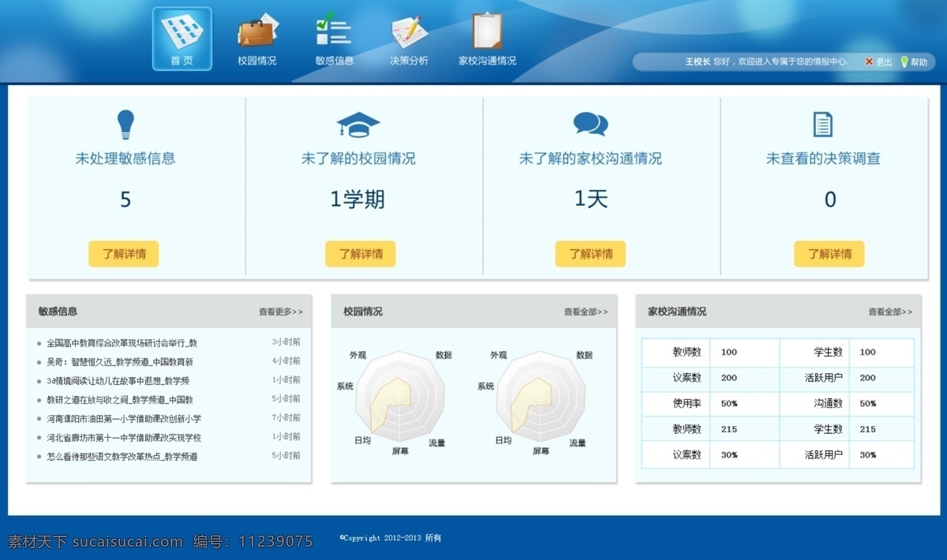Click the 未处理敏感信息 card title
947x560 pixels.
coord(125,159)
